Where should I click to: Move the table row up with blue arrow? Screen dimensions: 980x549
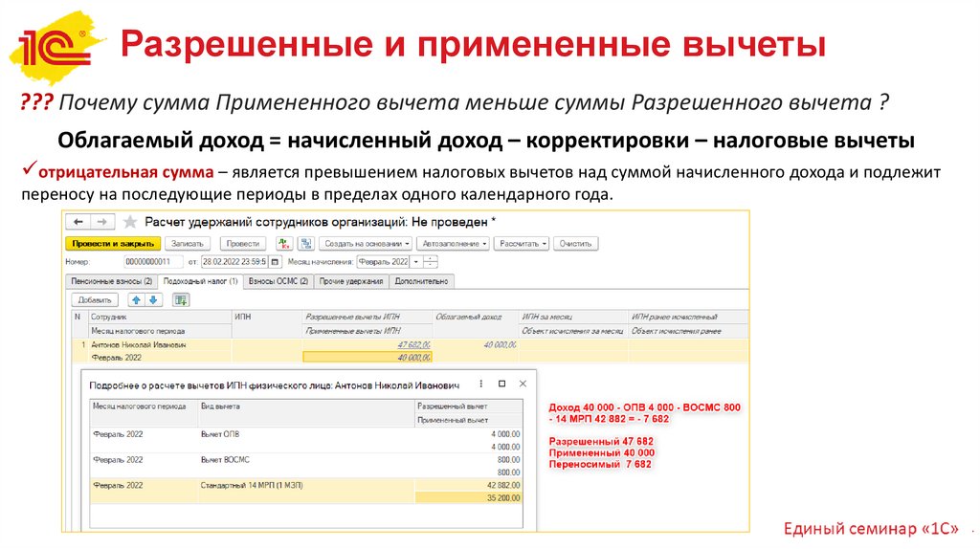(x=136, y=299)
